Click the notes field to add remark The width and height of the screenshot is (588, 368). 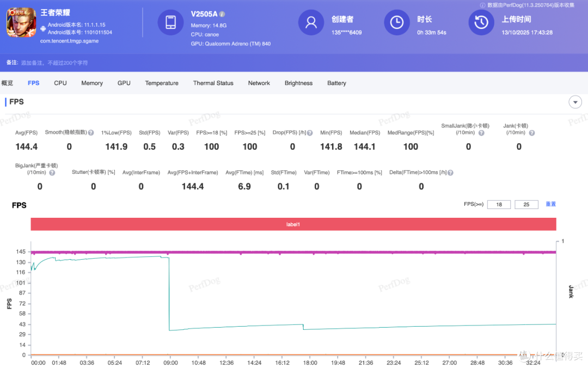coord(54,63)
